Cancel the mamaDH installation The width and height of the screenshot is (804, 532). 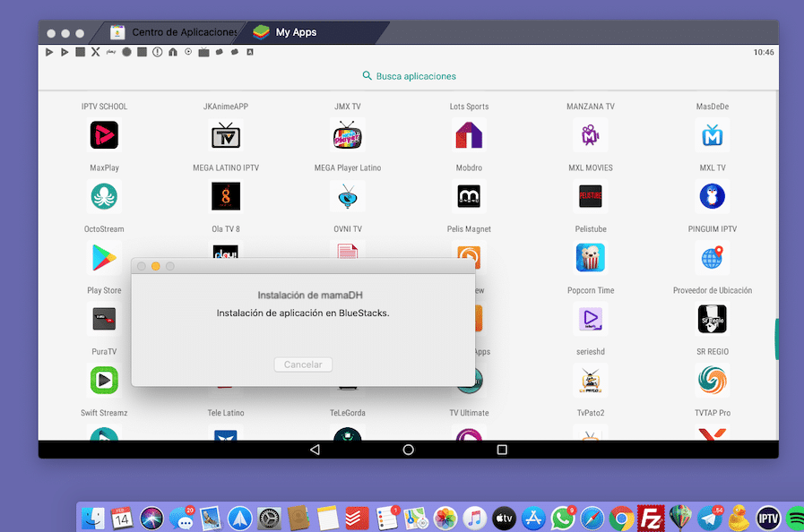coord(302,365)
